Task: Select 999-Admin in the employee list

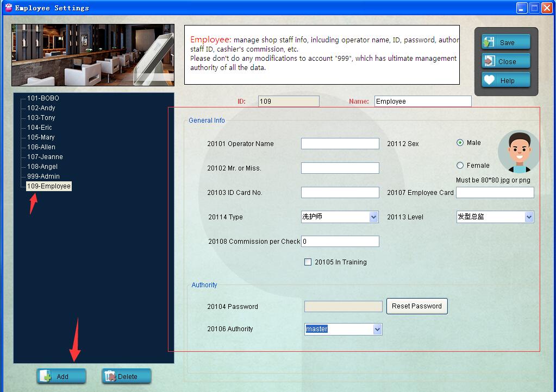Action: pyautogui.click(x=43, y=176)
